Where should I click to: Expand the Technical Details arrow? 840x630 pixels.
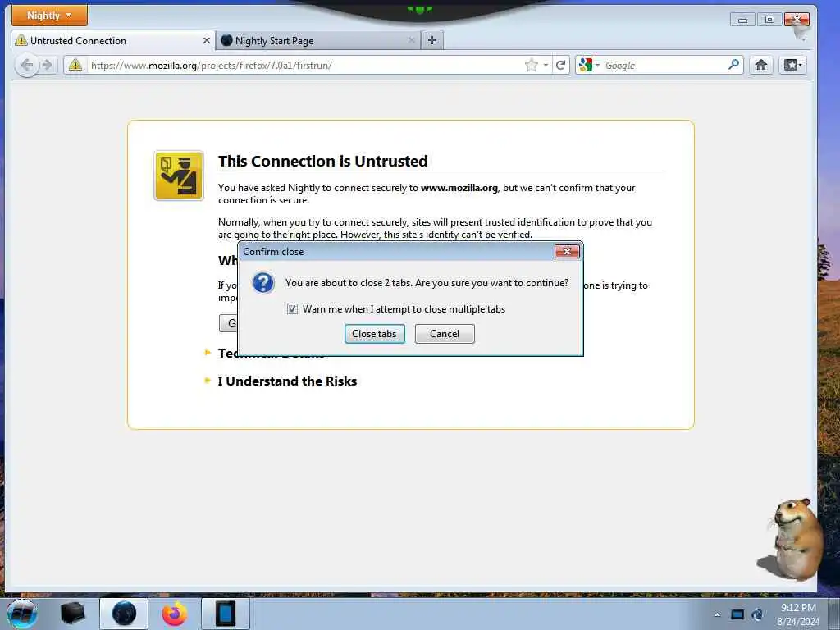tap(208, 353)
